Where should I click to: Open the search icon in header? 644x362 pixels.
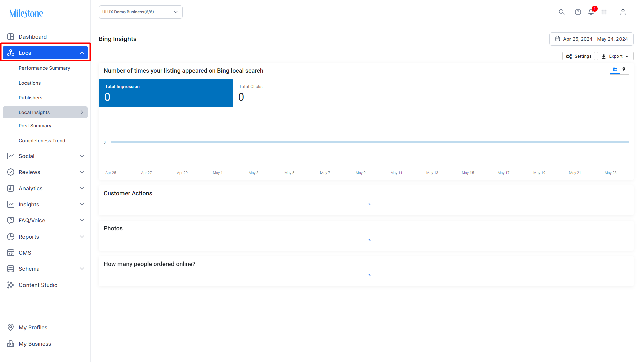click(x=561, y=12)
